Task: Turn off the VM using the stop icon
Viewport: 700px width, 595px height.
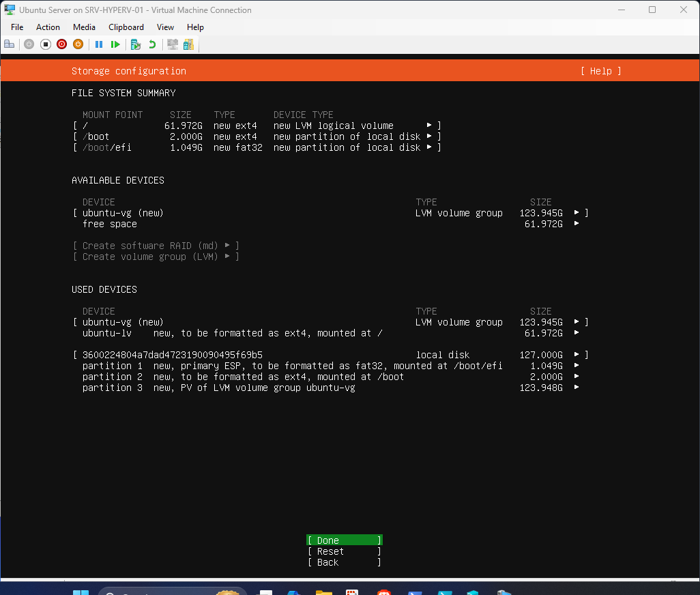Action: (45, 44)
